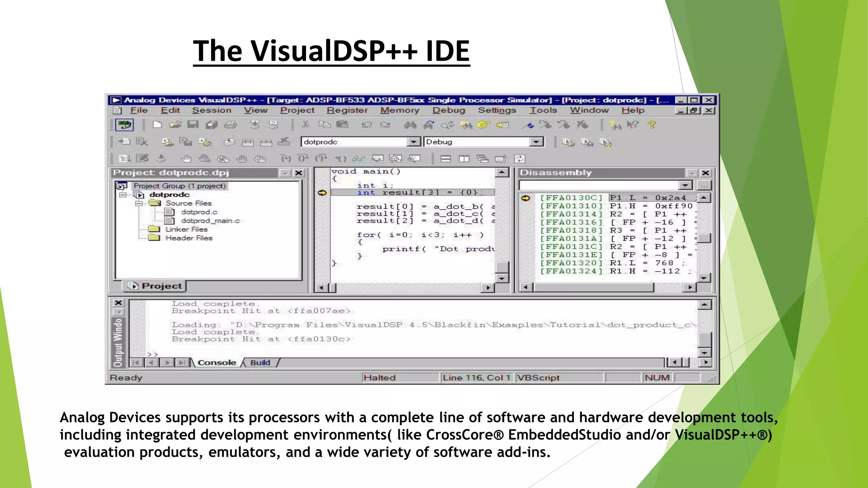Click the refresh windows arrows icon
The image size is (868, 488).
[x=520, y=159]
